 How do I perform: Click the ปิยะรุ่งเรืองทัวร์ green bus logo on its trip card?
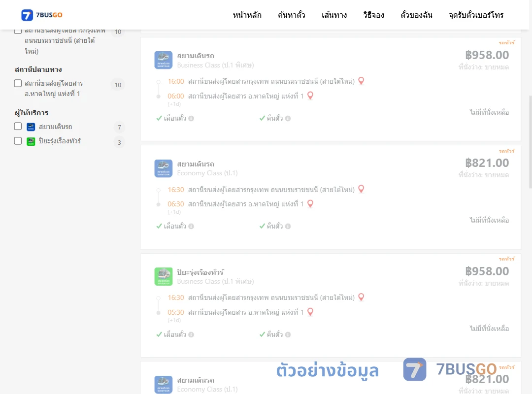163,276
